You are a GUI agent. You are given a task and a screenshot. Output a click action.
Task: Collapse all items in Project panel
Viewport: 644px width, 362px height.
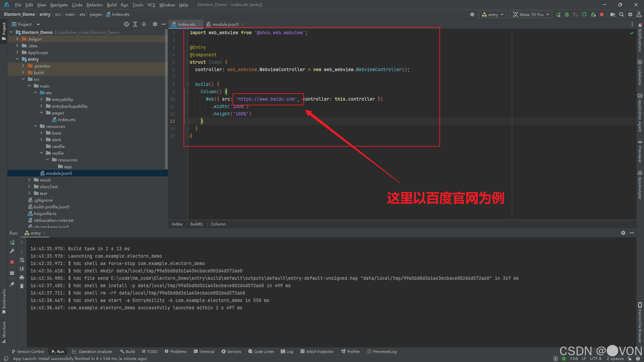(x=144, y=24)
